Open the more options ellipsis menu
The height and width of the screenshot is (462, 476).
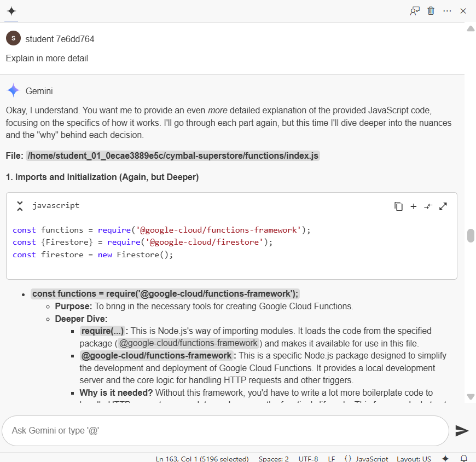click(x=447, y=11)
